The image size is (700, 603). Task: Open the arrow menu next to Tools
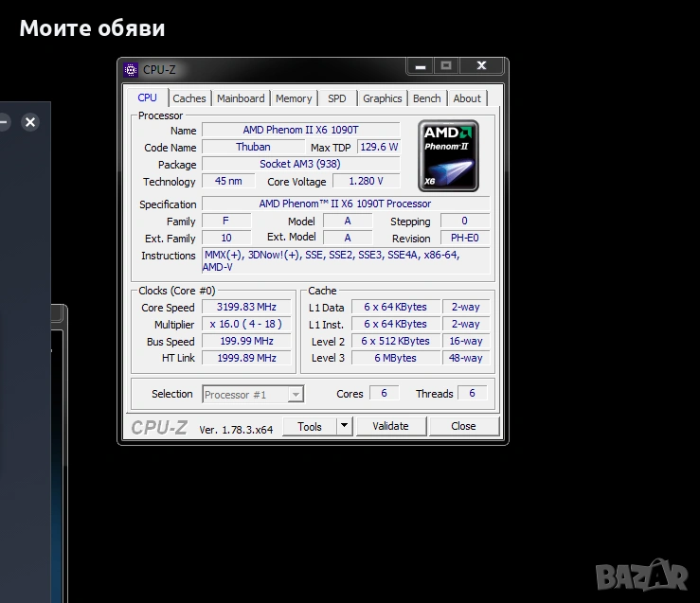(x=344, y=426)
